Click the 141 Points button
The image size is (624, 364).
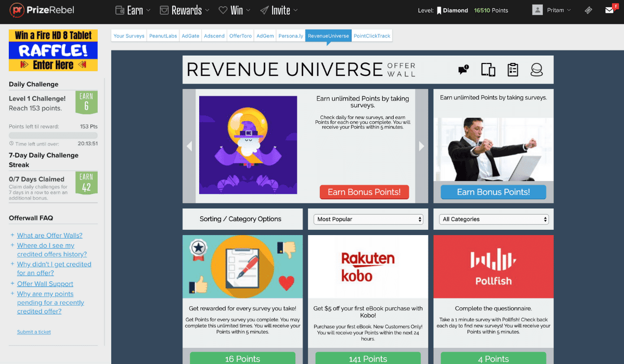click(x=368, y=358)
